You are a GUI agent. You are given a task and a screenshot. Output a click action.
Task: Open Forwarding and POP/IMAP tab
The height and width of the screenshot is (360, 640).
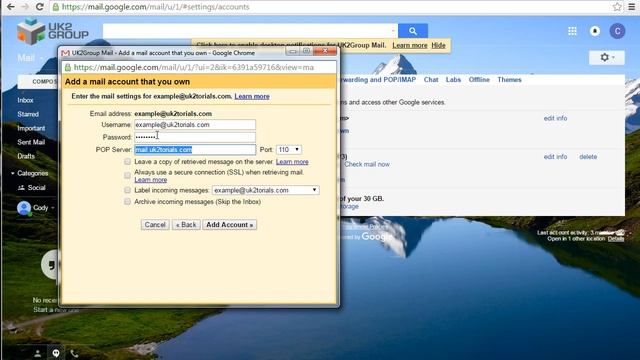(378, 80)
